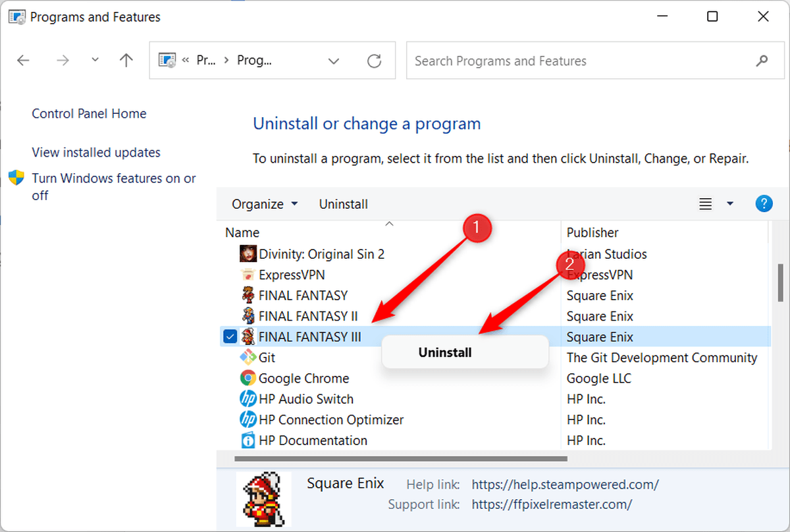
Task: Click the FINAL FANTASY III program icon
Action: [248, 336]
